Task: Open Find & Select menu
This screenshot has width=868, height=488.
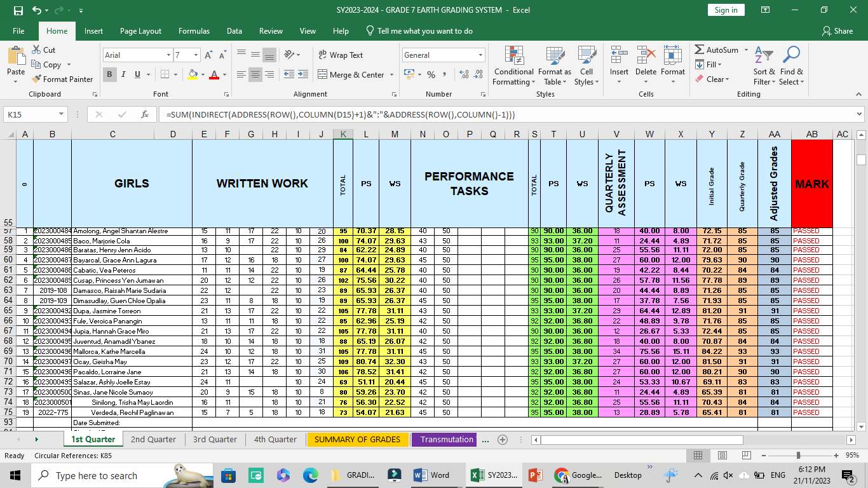Action: coord(791,66)
